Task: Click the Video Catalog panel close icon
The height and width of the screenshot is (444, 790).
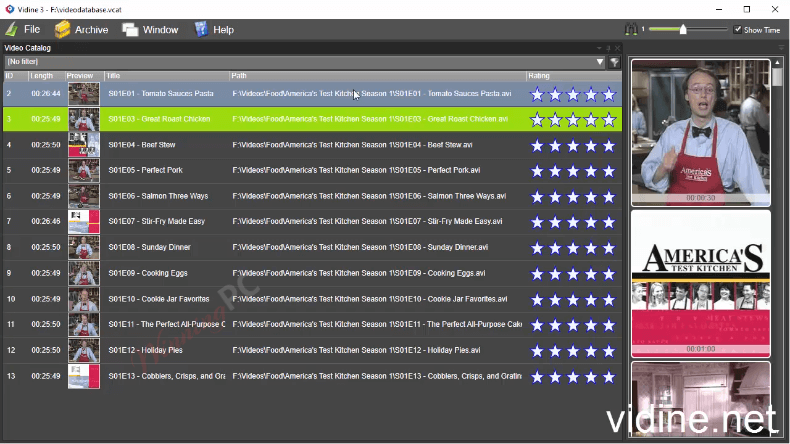Action: tap(617, 48)
